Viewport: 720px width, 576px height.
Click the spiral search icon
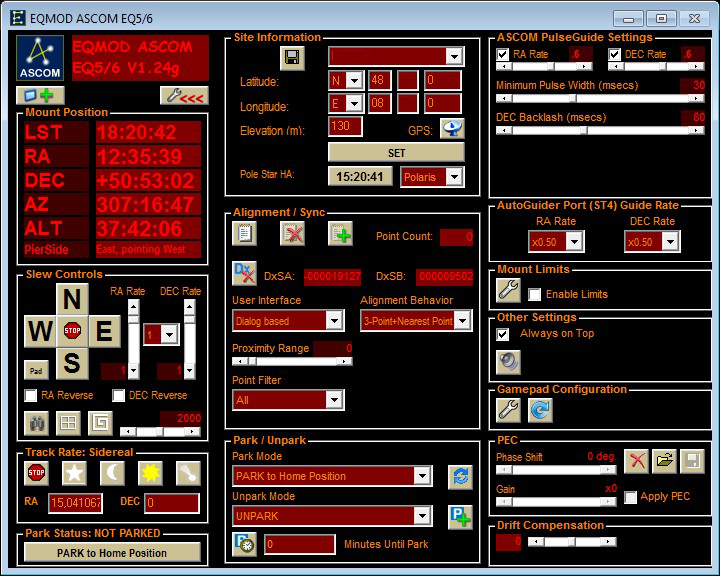click(100, 423)
